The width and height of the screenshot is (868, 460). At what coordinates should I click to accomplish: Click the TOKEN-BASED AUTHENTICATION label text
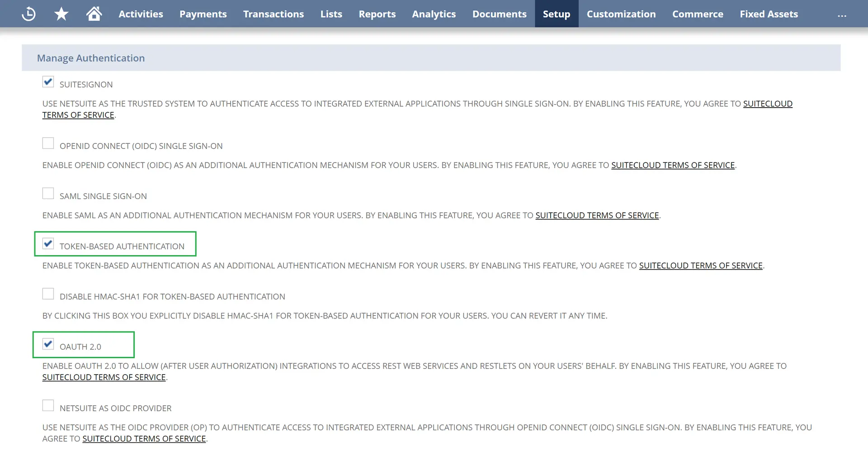point(122,247)
